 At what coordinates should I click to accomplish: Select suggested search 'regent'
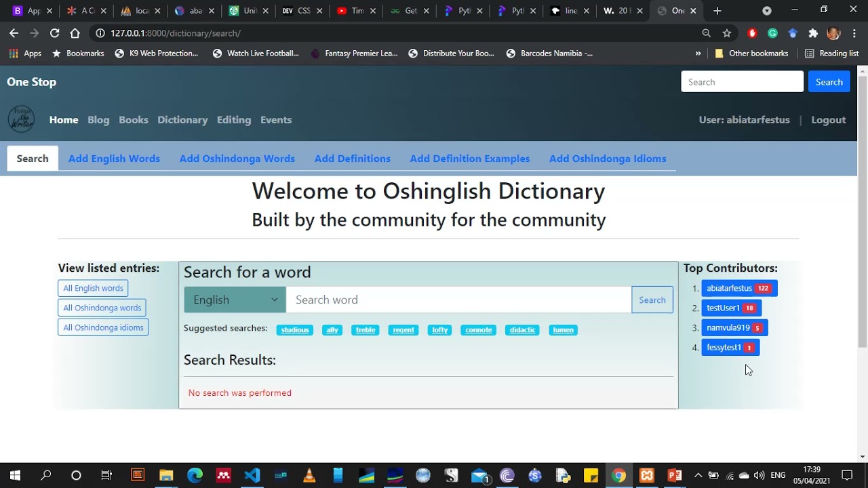tap(403, 330)
